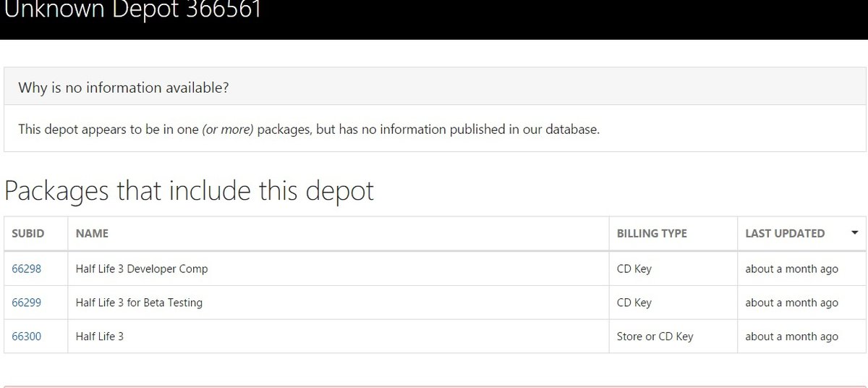Click the plain Half Life 3 name cell

point(100,337)
